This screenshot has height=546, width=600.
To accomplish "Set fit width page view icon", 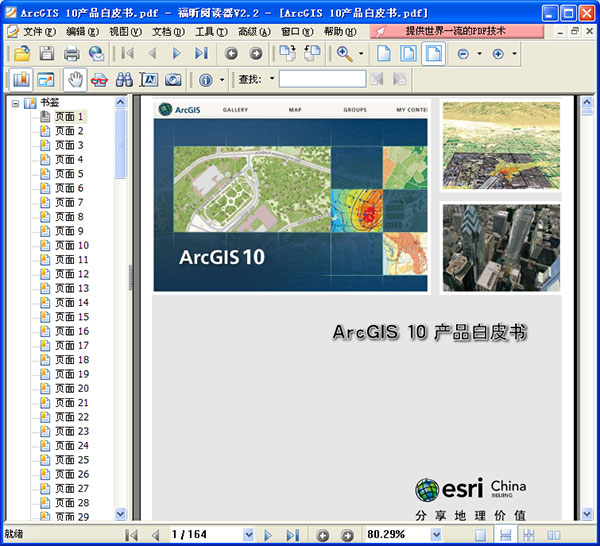I will (x=434, y=53).
